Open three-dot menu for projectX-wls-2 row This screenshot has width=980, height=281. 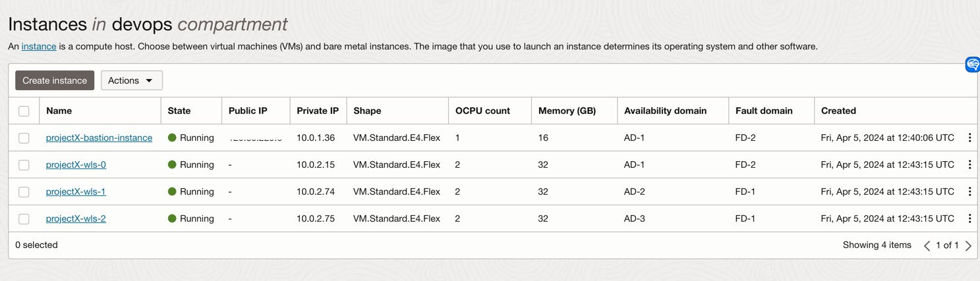[x=969, y=218]
